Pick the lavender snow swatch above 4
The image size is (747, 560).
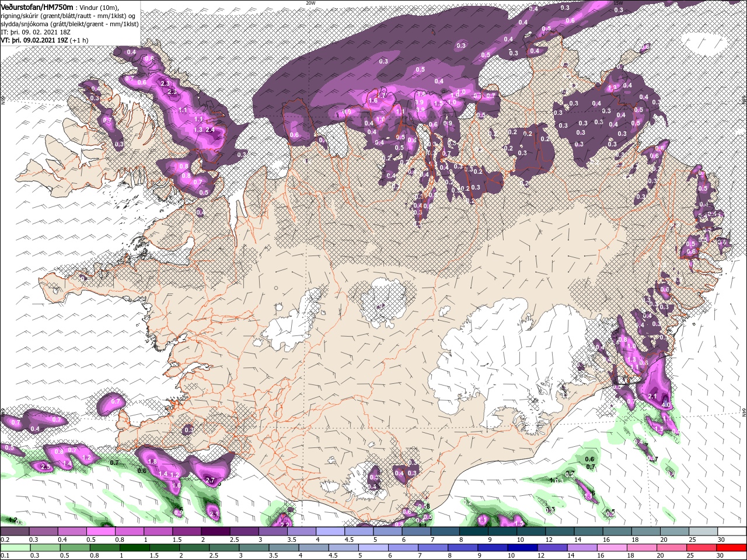point(330,531)
